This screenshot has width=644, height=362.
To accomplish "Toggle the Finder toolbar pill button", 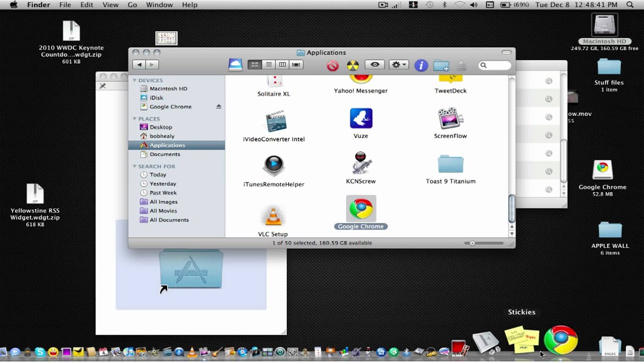I will (x=506, y=52).
